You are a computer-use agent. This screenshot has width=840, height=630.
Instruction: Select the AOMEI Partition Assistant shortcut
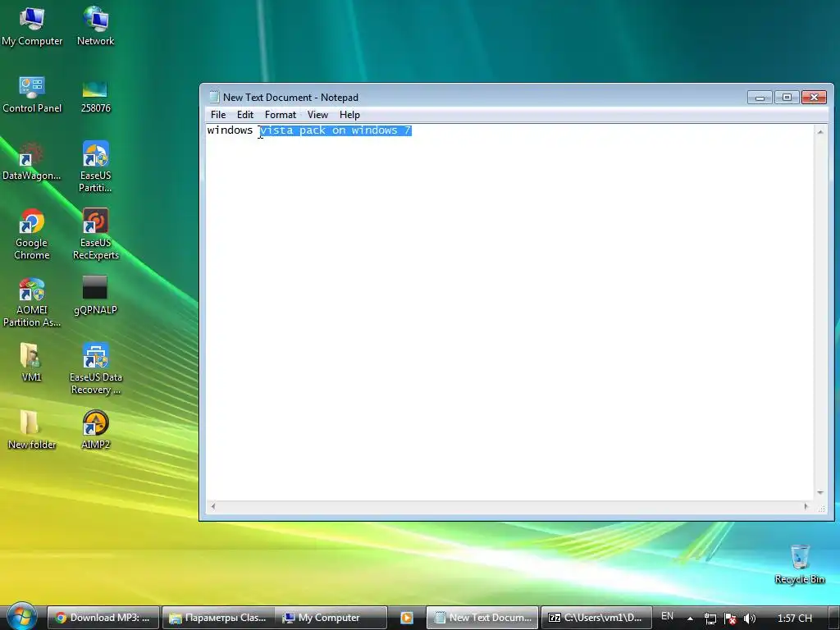coord(32,302)
